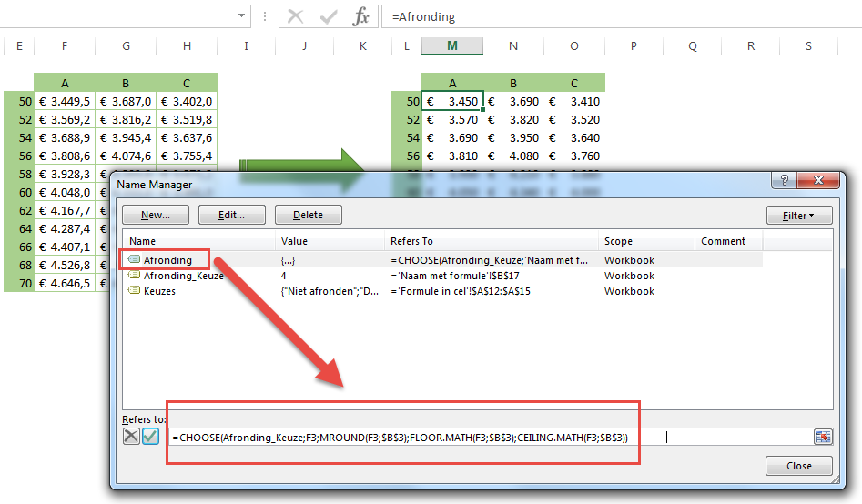Viewport: 862px width, 504px height.
Task: Confirm Refers to edit with checkmark icon
Action: click(x=150, y=437)
